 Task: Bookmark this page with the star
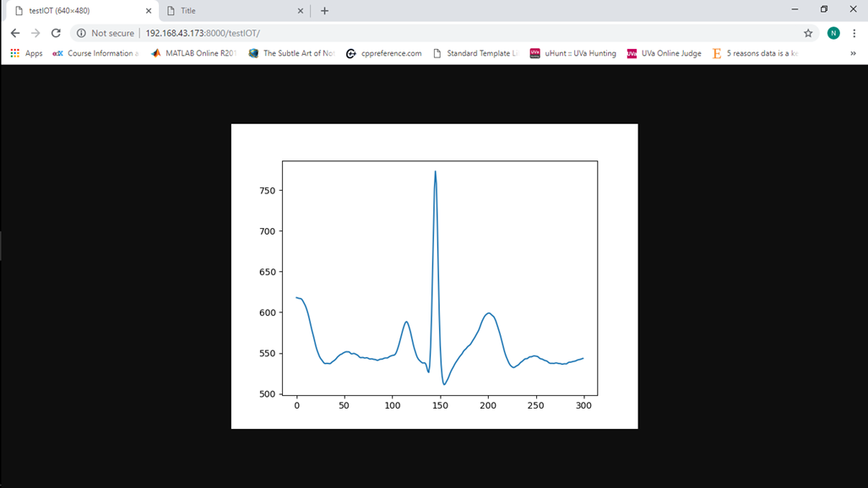point(808,33)
